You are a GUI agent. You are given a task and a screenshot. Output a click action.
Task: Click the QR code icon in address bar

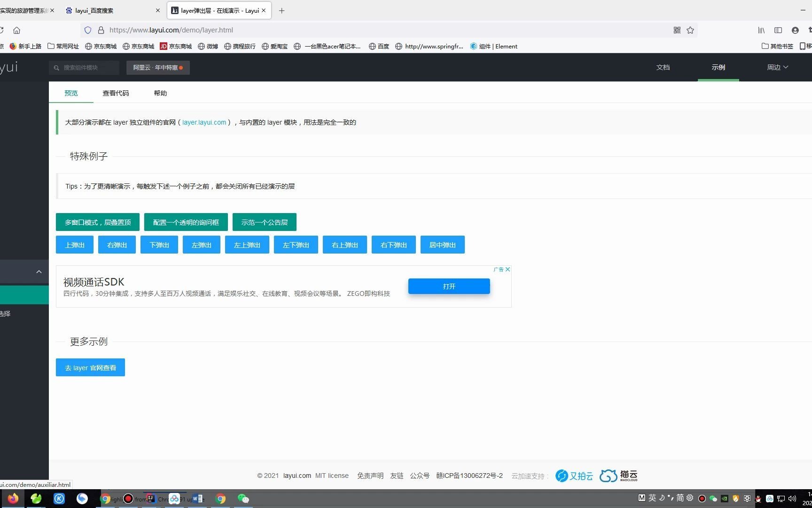coord(677,30)
